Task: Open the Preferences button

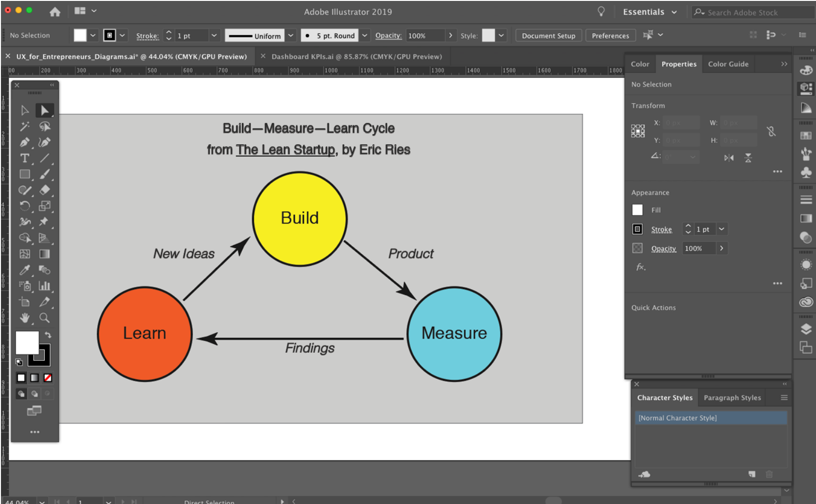Action: pyautogui.click(x=611, y=36)
